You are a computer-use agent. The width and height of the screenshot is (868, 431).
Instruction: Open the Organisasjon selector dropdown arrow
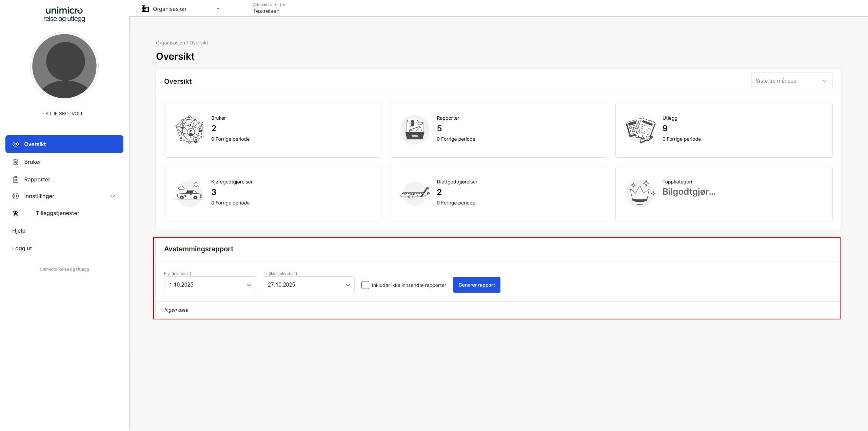point(218,9)
